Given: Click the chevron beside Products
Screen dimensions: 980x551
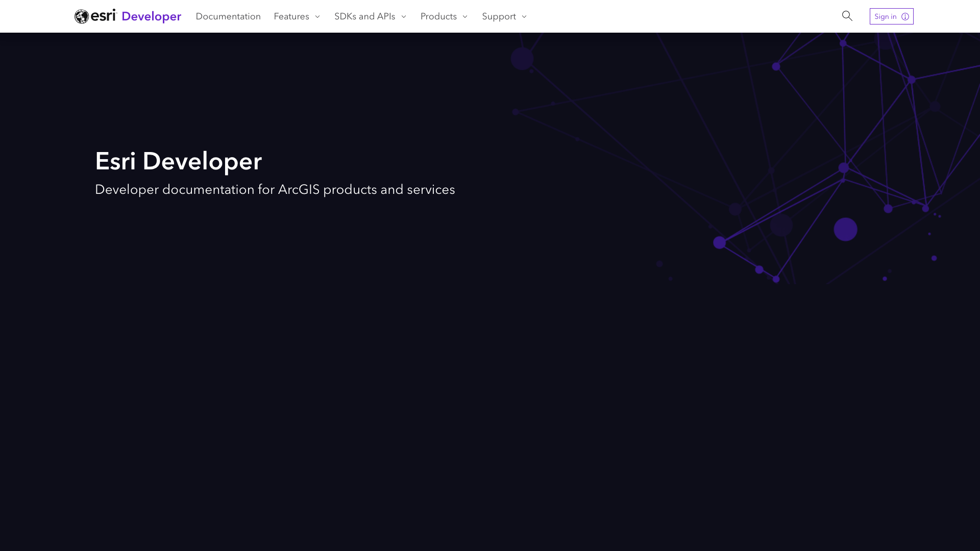Looking at the screenshot, I should 464,17.
